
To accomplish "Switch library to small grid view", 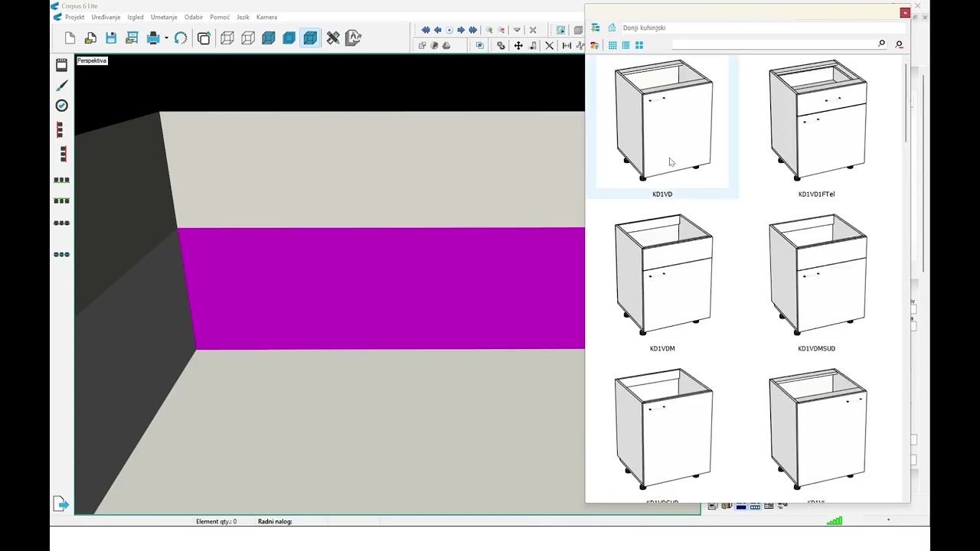I will 612,45.
